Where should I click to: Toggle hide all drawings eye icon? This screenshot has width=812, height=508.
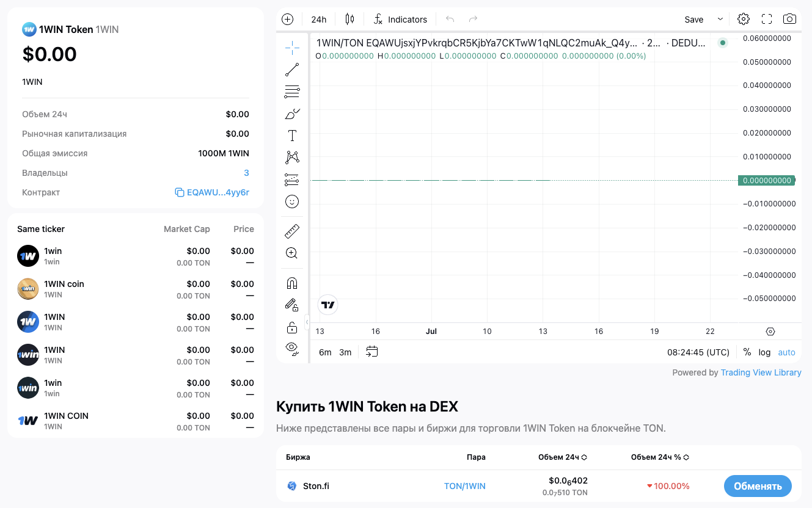[x=292, y=349]
